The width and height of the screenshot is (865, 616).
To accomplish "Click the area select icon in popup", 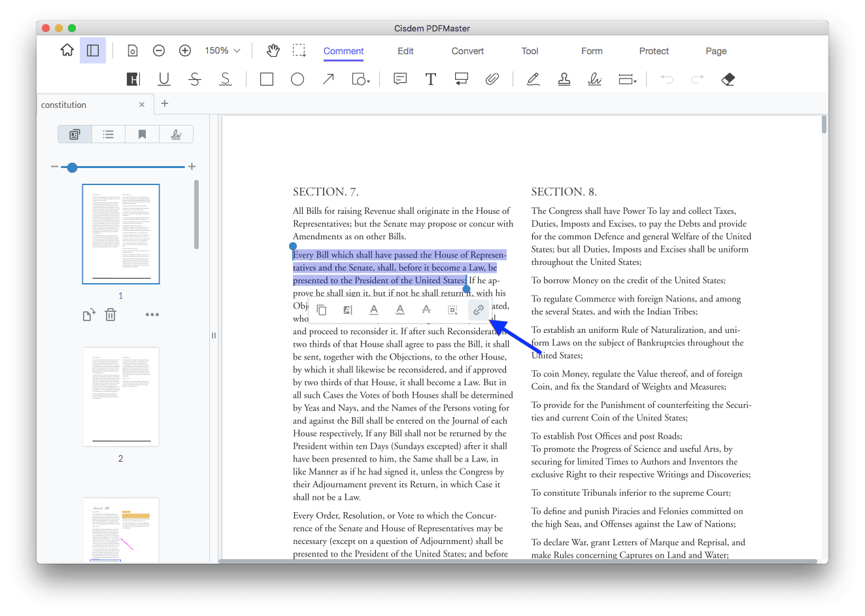I will coord(452,310).
